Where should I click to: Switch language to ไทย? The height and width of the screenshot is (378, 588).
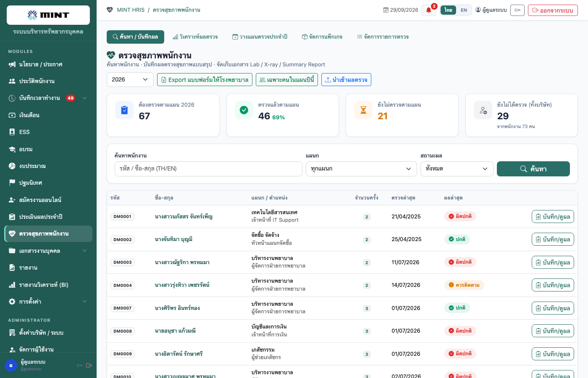click(449, 10)
